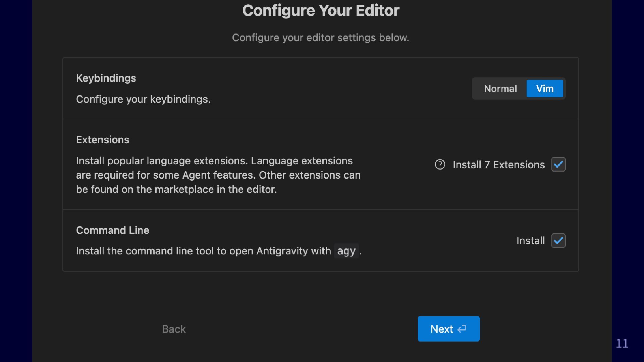Click the help question-mark icon beside Install 7 Extensions

[440, 165]
